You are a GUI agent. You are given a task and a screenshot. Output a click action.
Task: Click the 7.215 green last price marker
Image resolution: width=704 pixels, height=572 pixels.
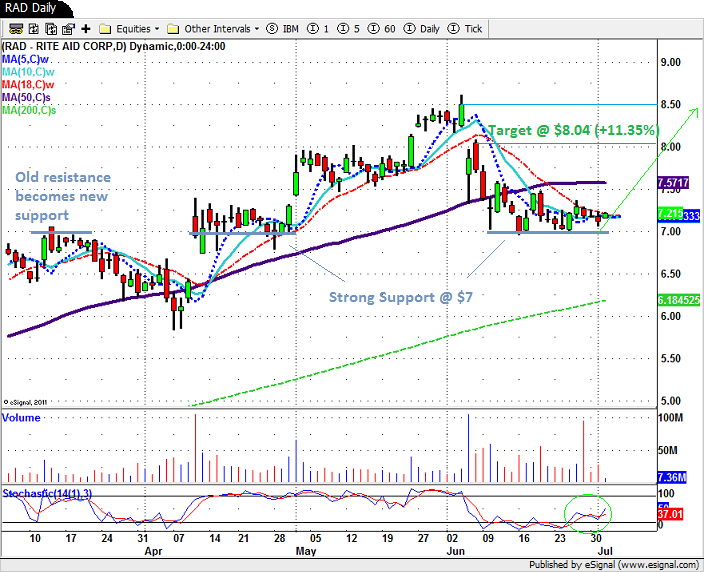[670, 214]
